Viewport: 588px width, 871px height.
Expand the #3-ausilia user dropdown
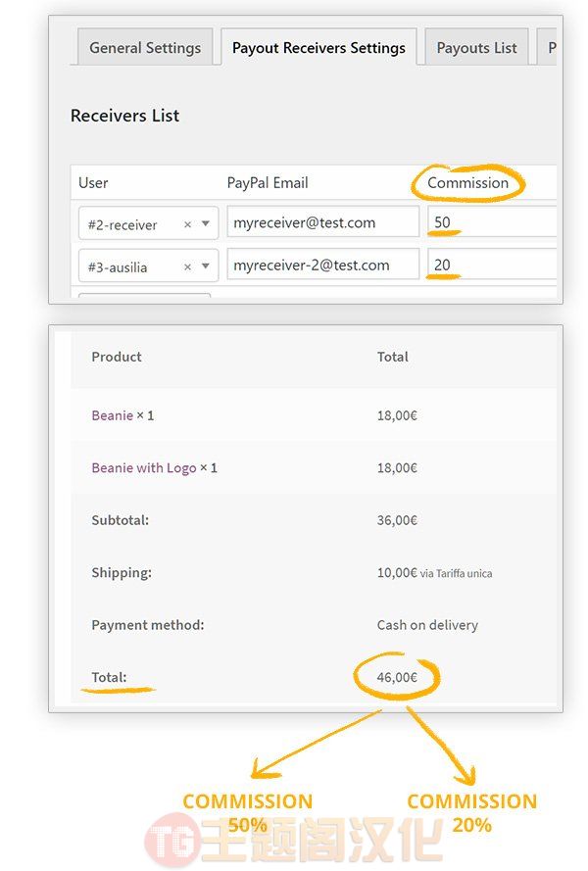point(206,266)
